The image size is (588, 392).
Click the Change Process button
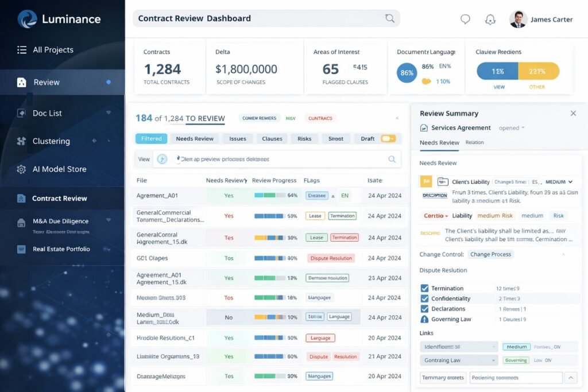(490, 254)
